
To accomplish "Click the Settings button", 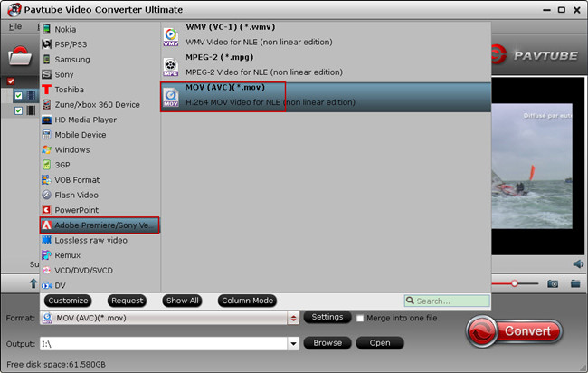I will pyautogui.click(x=327, y=317).
